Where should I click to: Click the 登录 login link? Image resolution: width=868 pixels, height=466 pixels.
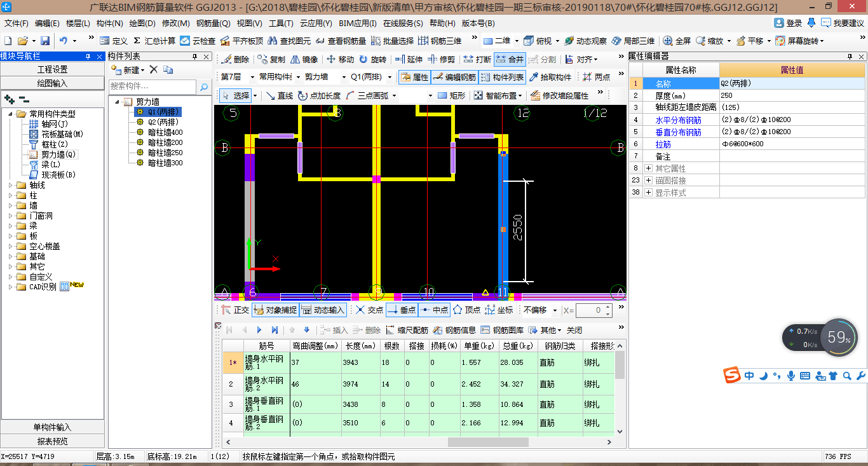click(788, 23)
